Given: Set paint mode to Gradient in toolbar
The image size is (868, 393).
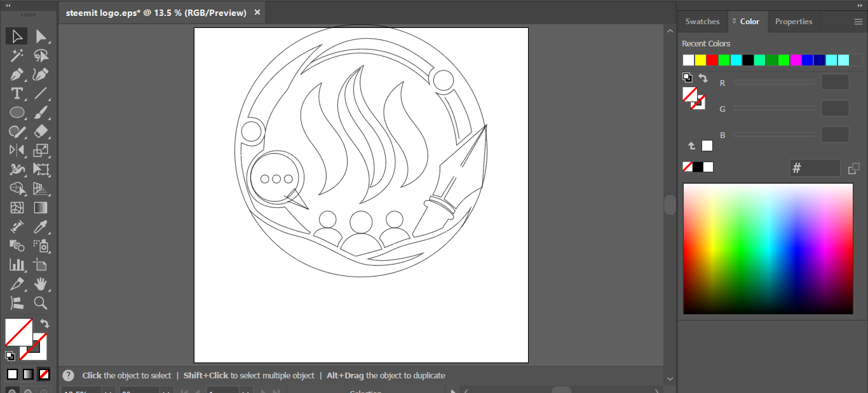Looking at the screenshot, I should click(x=28, y=374).
